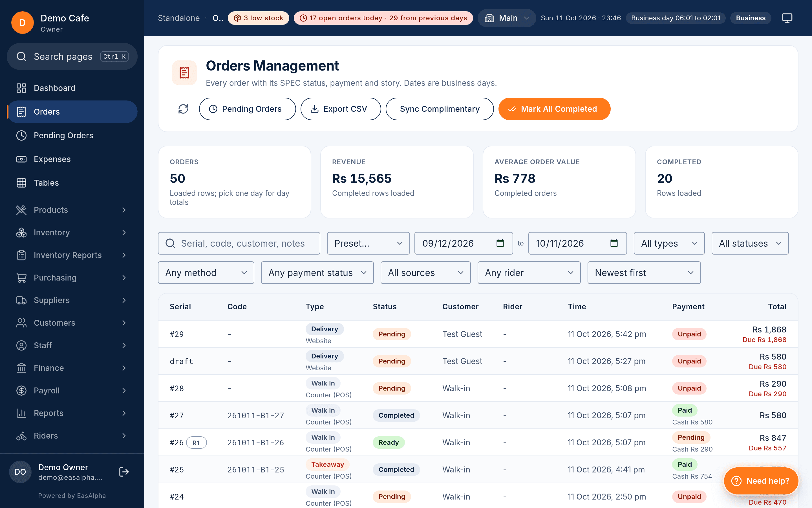Screen dimensions: 812x508
Task: Open the end date calendar picker icon
Action: click(614, 243)
